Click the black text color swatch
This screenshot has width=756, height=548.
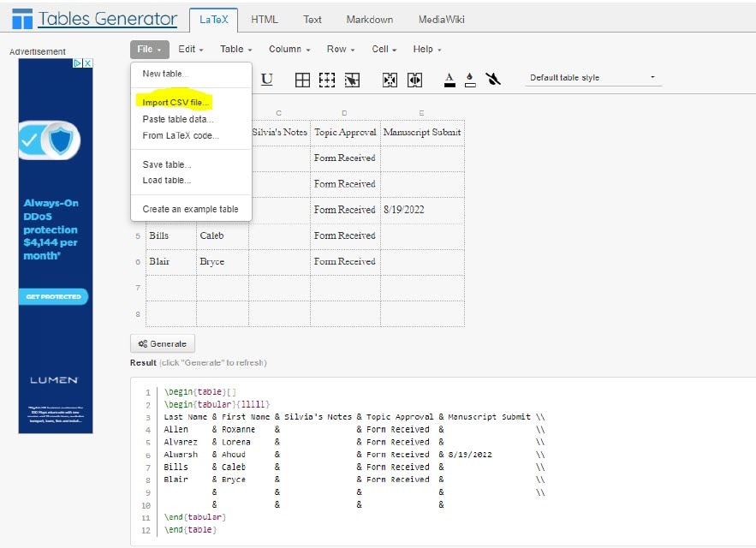click(x=449, y=85)
